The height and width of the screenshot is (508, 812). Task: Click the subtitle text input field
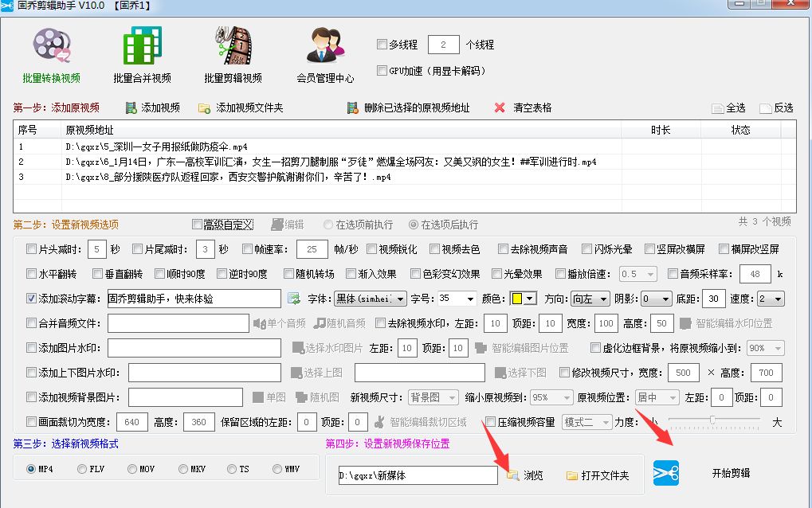(x=194, y=299)
